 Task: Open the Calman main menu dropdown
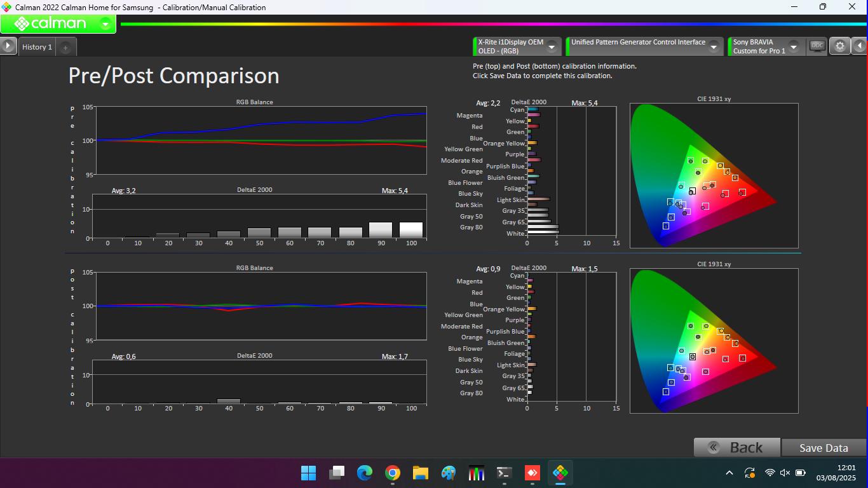pos(105,24)
